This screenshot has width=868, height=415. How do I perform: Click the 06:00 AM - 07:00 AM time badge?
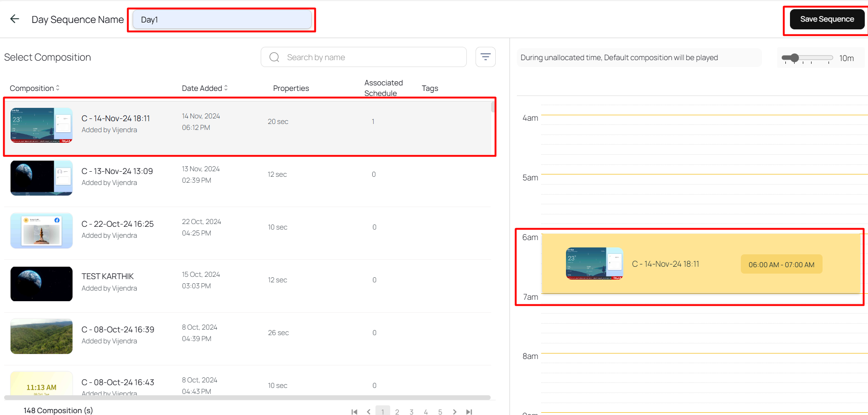[x=781, y=264]
